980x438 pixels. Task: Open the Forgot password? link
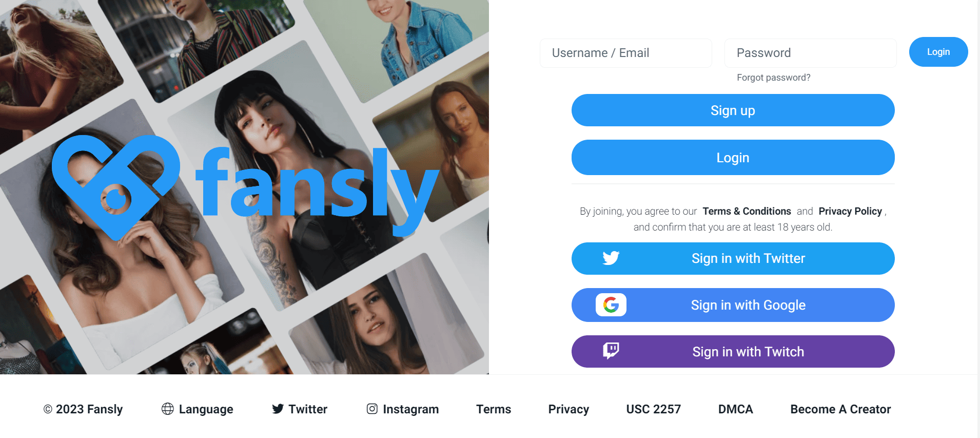pos(773,78)
